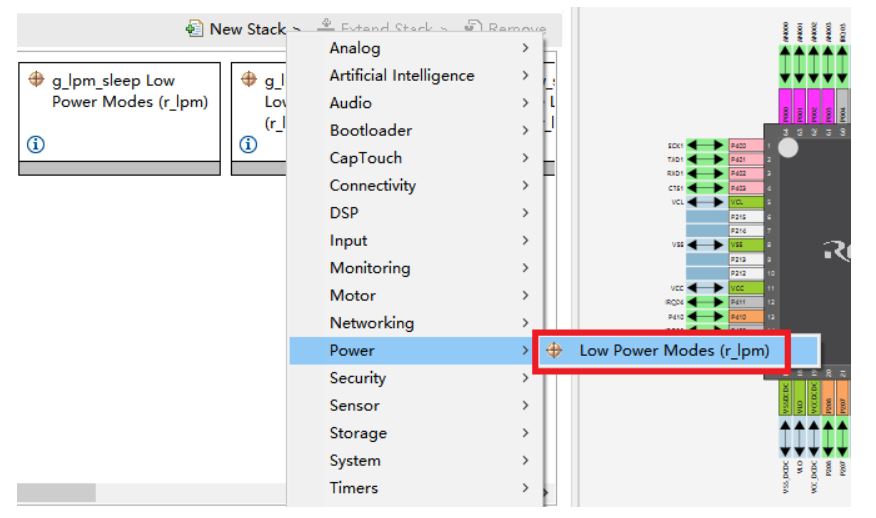Click the horizontal scrollbar thumb in stacks pane
876x518 pixels.
pos(56,493)
